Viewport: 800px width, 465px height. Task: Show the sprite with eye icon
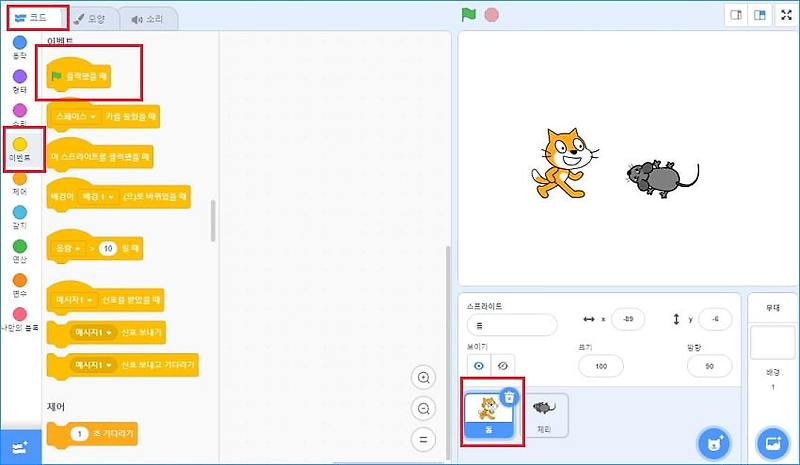[x=479, y=366]
